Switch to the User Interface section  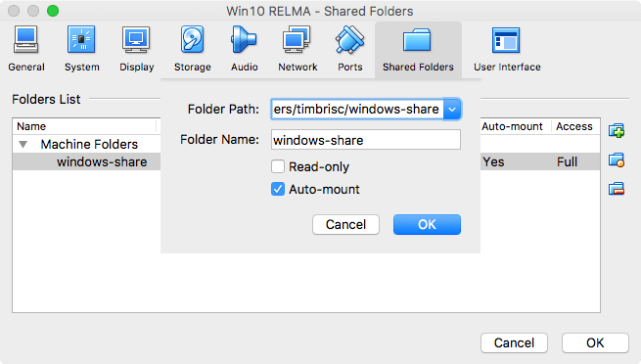507,49
